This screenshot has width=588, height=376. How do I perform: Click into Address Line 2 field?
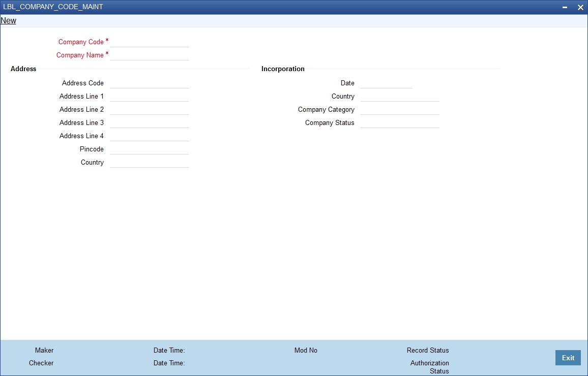click(149, 109)
